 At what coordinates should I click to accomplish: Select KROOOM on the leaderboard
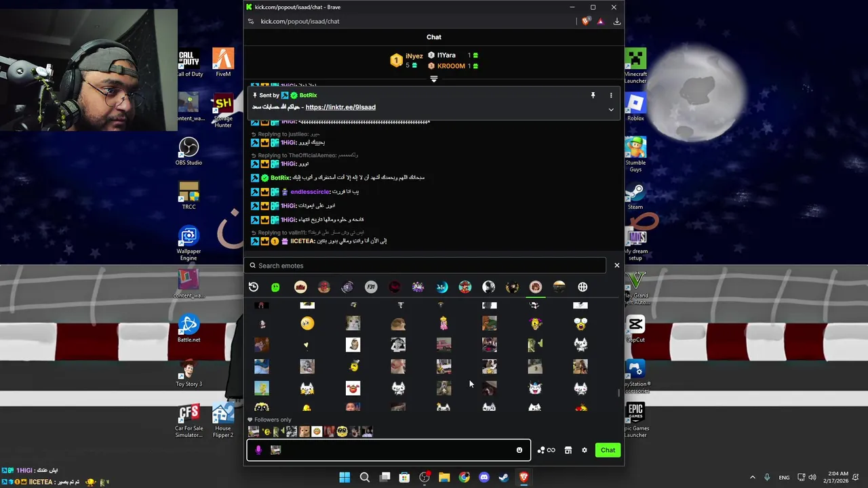point(451,66)
